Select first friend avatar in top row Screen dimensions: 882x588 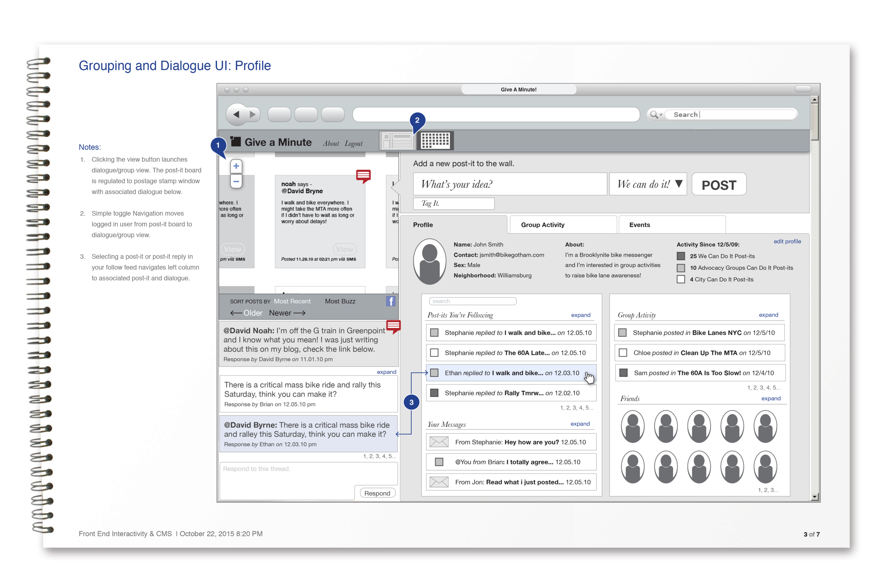coord(633,427)
